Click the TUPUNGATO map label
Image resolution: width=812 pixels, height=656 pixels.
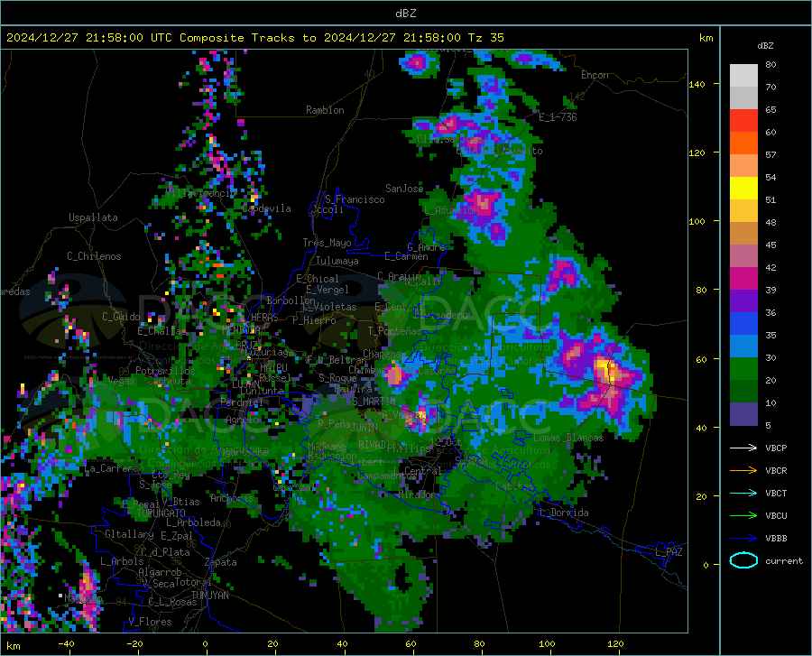[x=161, y=513]
